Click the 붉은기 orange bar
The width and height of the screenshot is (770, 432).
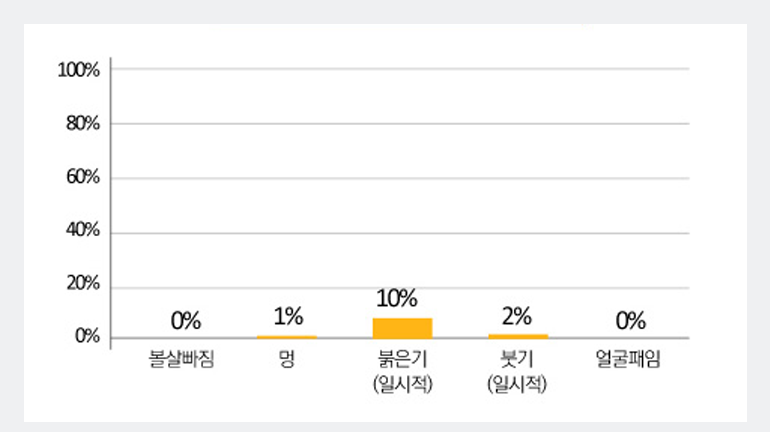coord(403,328)
